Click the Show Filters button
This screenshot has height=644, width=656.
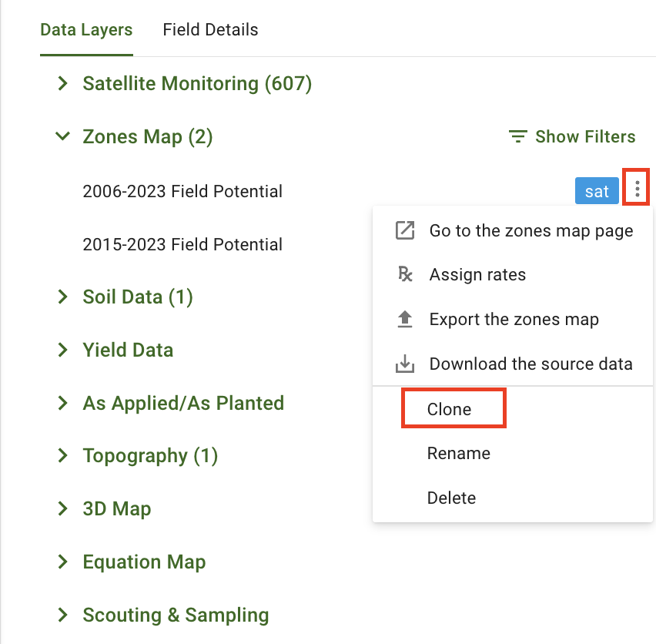tap(573, 137)
